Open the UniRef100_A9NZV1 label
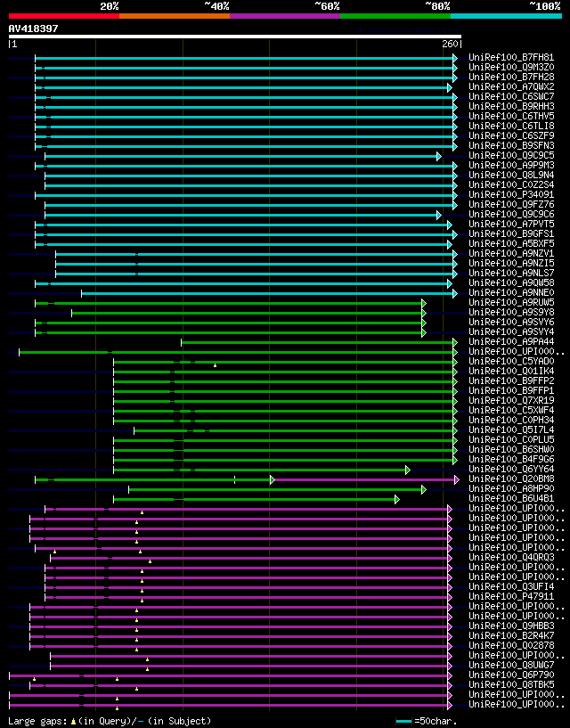The image size is (570, 728). point(511,253)
